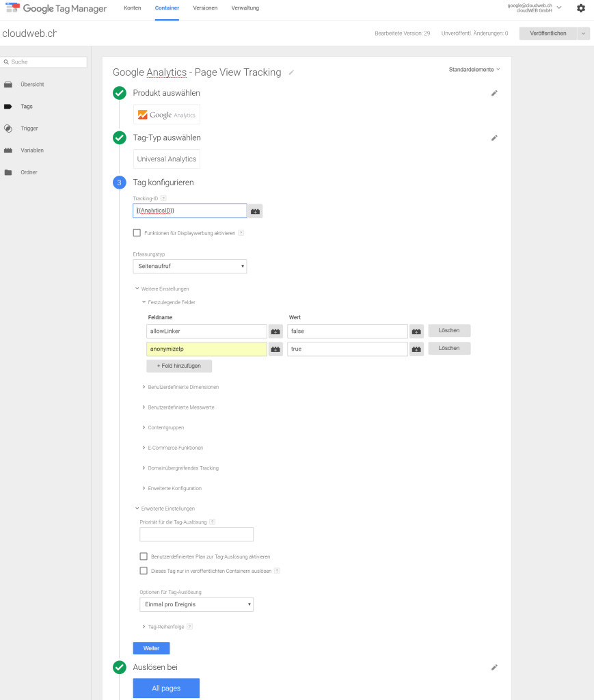Click the Google Analytics product logo
Image resolution: width=594 pixels, height=700 pixels.
[x=167, y=115]
